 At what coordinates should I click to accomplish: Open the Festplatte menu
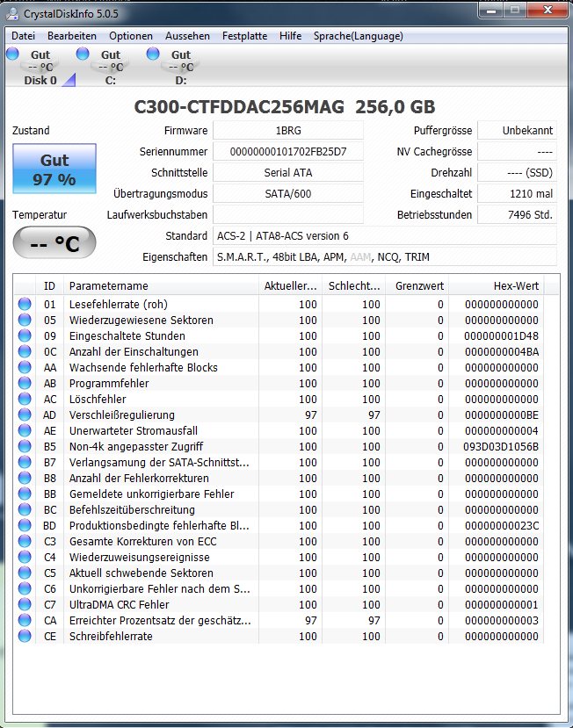(x=244, y=36)
